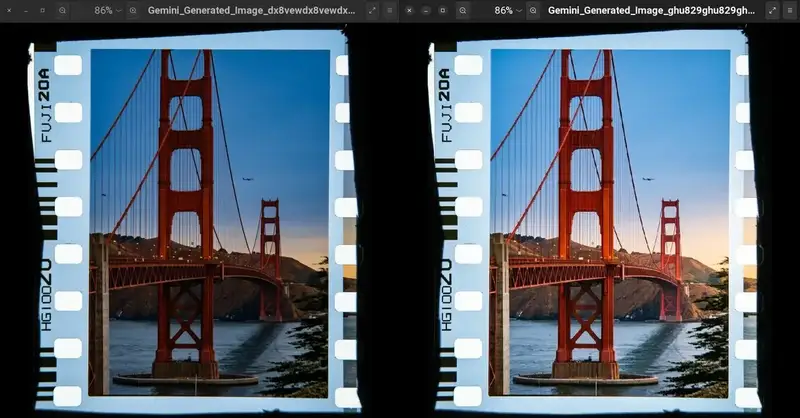Enter fullscreen in the left viewer window
The height and width of the screenshot is (418, 800).
click(x=372, y=10)
